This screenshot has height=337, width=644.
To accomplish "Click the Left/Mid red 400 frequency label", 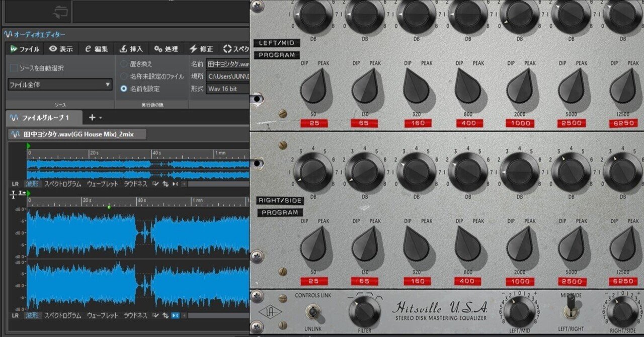I will click(469, 123).
